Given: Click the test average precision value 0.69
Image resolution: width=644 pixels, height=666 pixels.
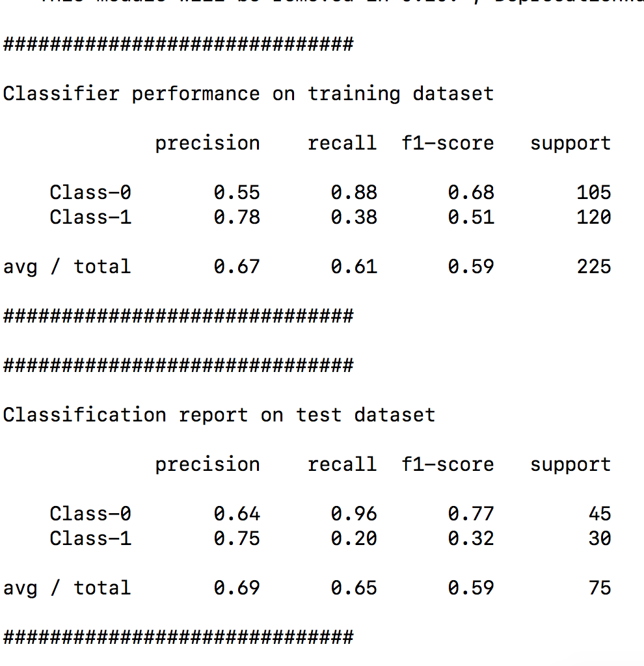Looking at the screenshot, I should point(237,588).
